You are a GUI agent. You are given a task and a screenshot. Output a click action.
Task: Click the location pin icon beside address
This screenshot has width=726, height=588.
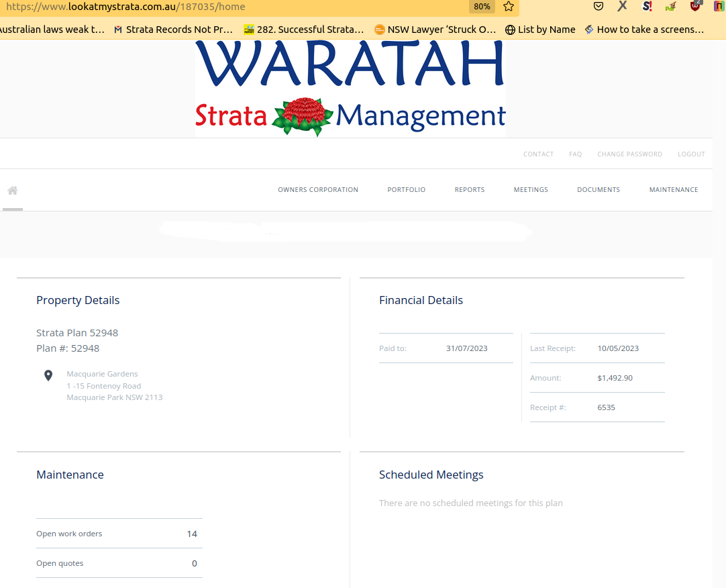(48, 375)
